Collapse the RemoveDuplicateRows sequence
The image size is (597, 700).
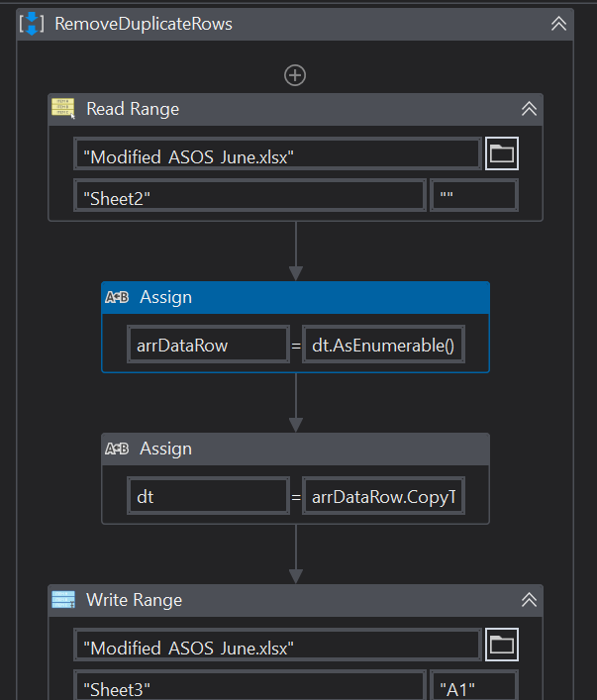559,24
